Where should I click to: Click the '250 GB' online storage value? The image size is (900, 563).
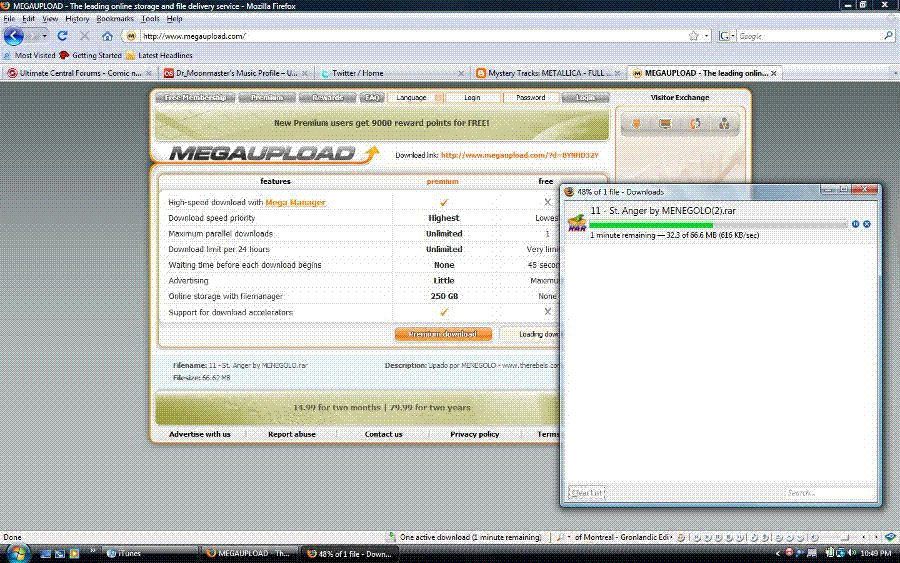click(x=444, y=296)
